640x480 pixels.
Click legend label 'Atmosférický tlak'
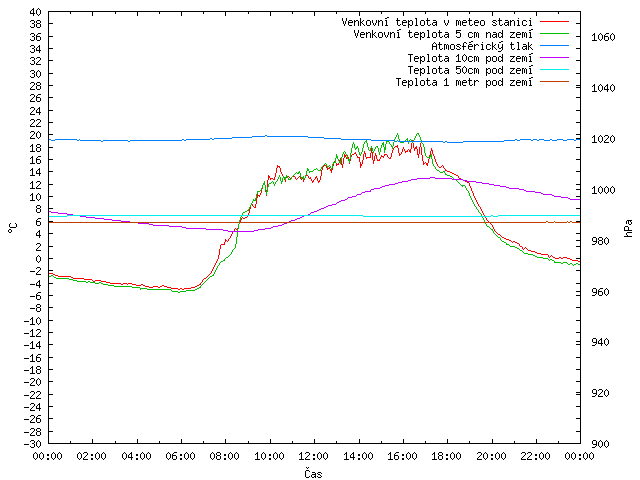coord(482,46)
